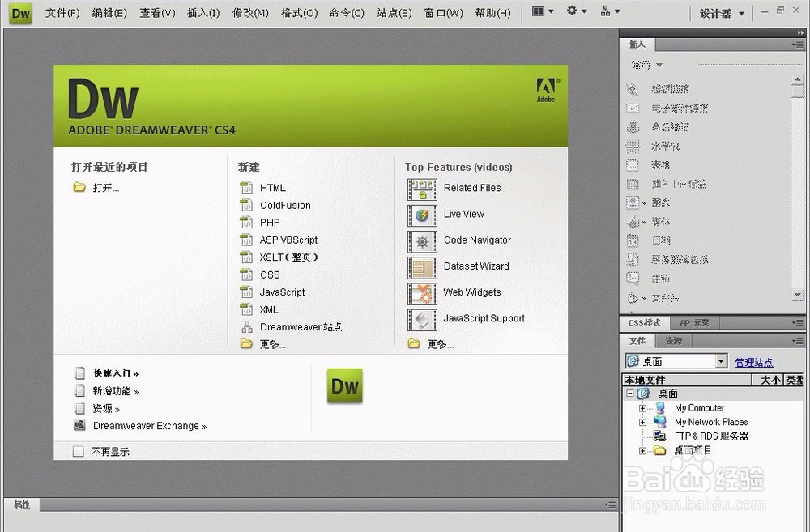Image resolution: width=810 pixels, height=532 pixels.
Task: Click the email link (电子邮件链接) icon
Action: click(633, 108)
